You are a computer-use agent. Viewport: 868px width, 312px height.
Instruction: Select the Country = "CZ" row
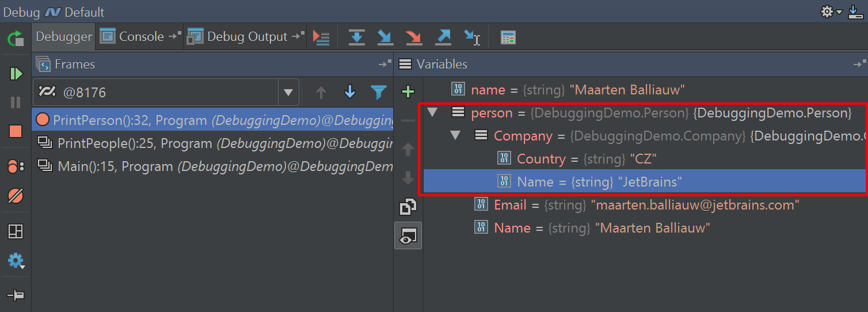[645, 159]
